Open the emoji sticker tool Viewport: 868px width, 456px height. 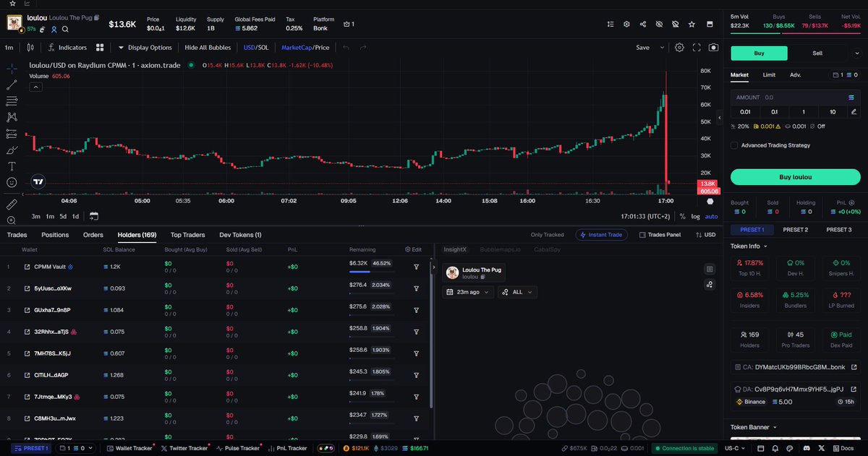[x=12, y=183]
